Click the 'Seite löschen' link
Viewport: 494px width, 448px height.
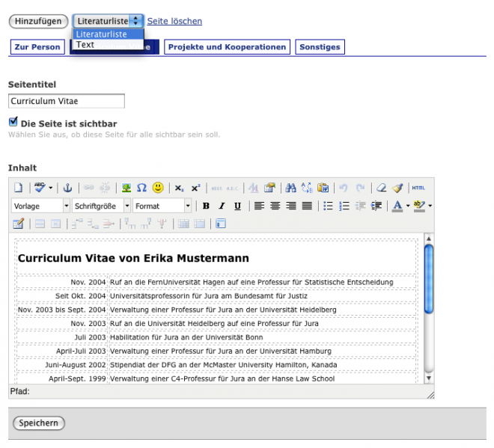click(x=174, y=21)
